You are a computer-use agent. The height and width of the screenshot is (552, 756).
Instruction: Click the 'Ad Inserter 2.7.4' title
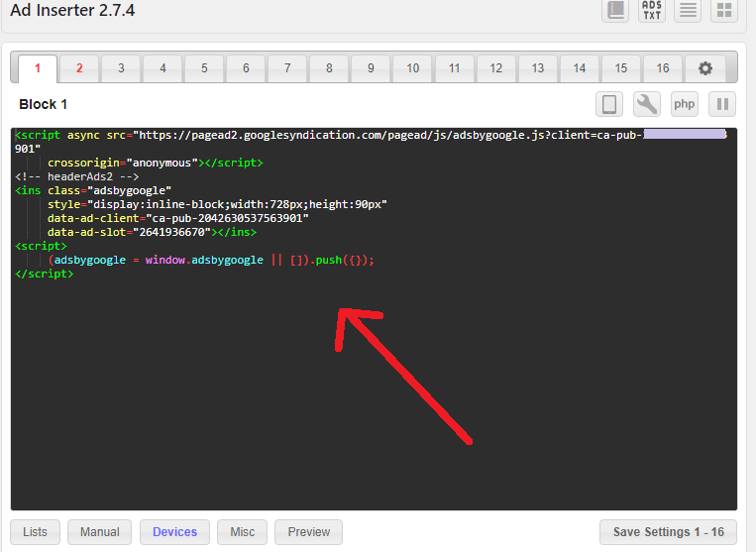point(72,10)
